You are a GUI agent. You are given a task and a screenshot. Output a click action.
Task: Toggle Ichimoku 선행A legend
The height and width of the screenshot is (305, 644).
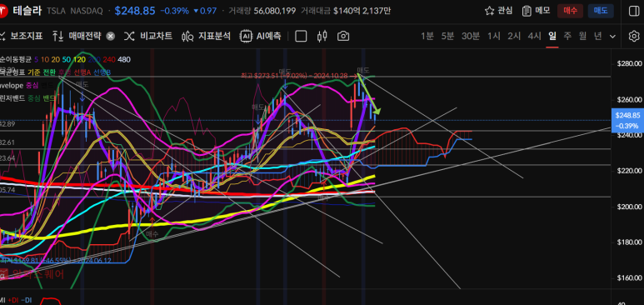click(83, 72)
